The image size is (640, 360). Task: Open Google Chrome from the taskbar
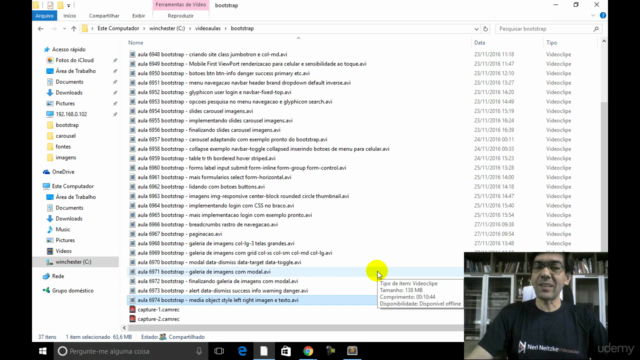[308, 351]
